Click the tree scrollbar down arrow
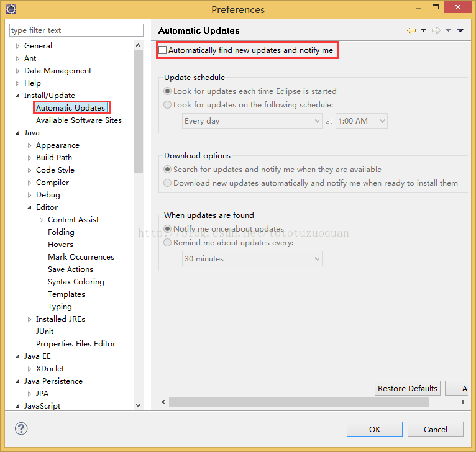Viewport: 476px width, 452px height. (x=139, y=405)
